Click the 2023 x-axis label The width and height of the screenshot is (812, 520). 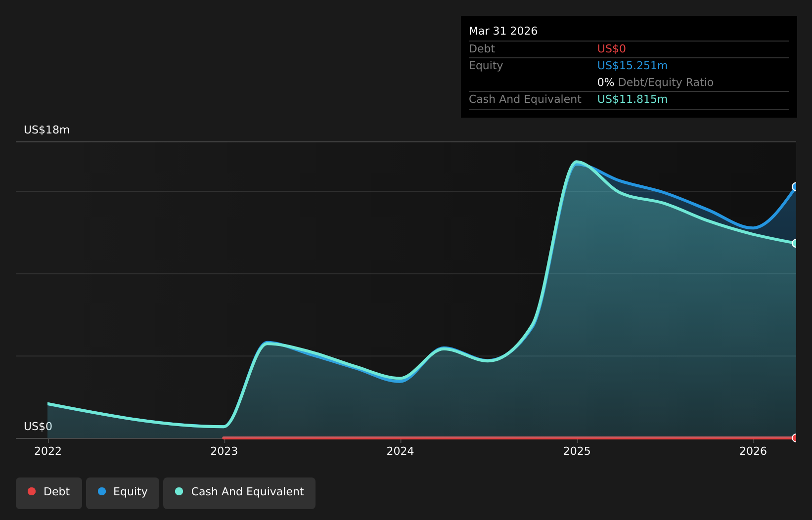tap(224, 451)
